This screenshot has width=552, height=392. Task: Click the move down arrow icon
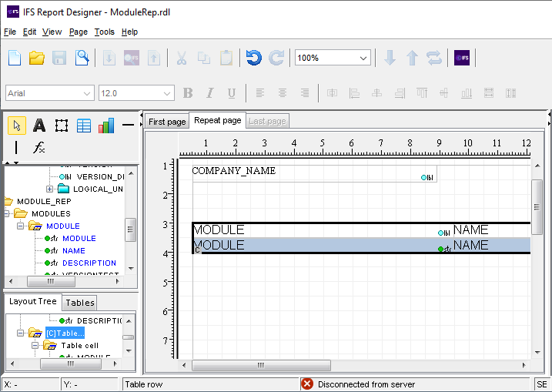pos(390,58)
